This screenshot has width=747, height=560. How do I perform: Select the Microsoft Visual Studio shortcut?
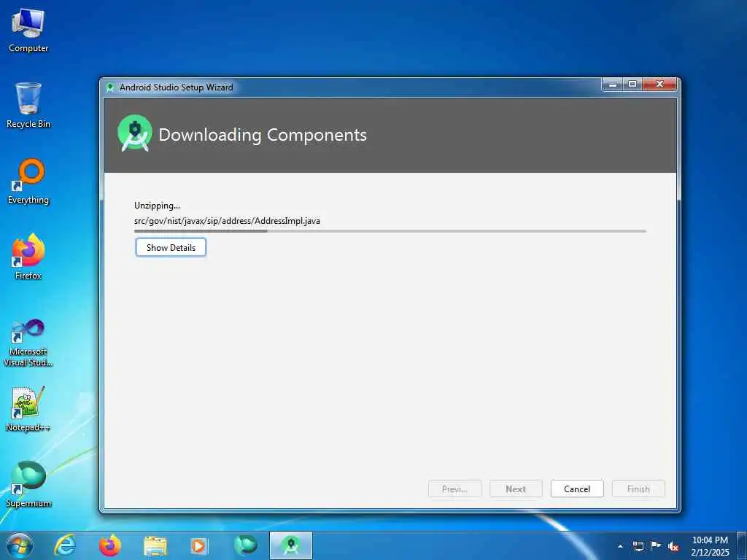[28, 343]
